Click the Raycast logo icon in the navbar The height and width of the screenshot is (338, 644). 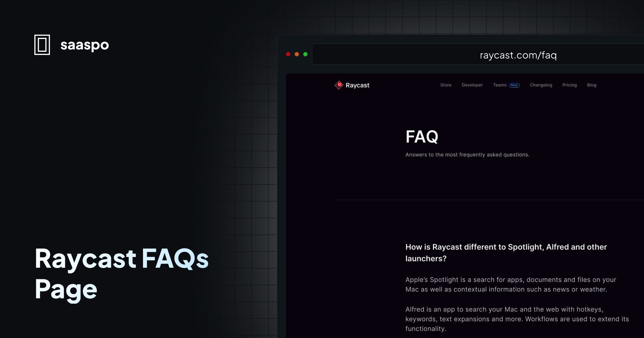(x=339, y=85)
